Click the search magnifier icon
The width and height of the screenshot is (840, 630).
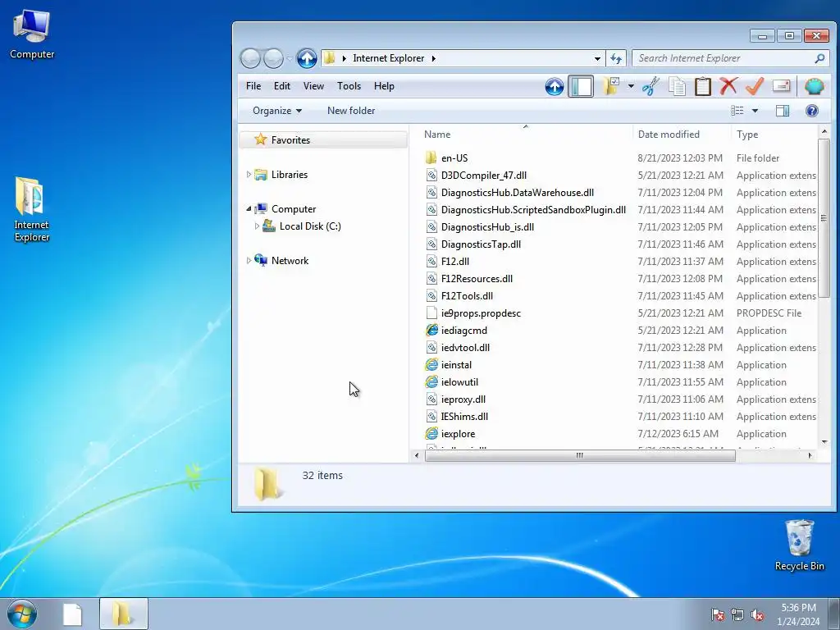819,58
